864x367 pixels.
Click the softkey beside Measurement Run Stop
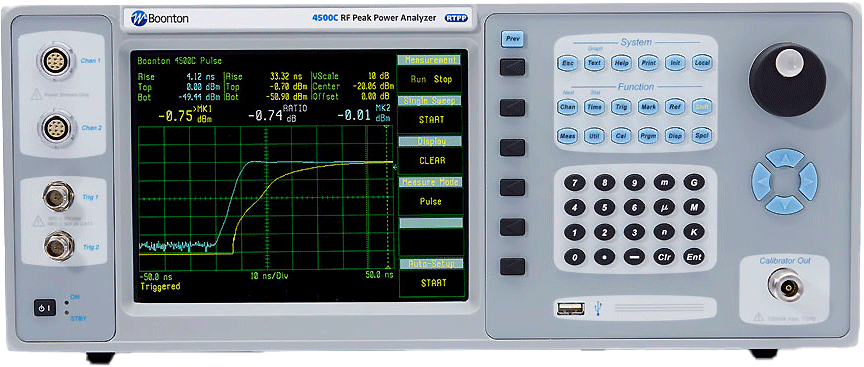[512, 67]
